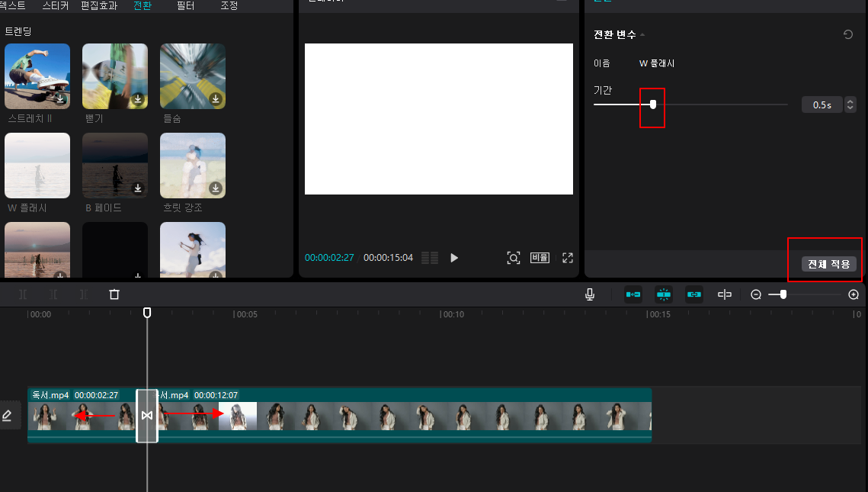The width and height of the screenshot is (868, 492).
Task: Switch to the 편집효과 tab
Action: [x=99, y=5]
